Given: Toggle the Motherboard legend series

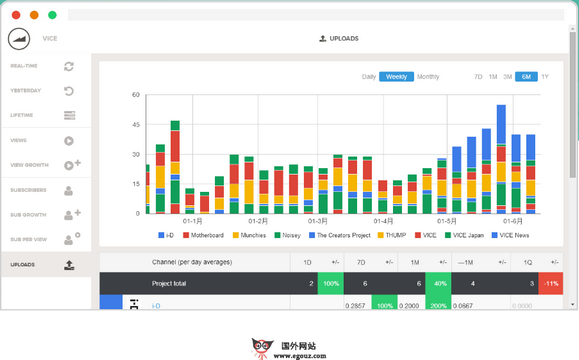Looking at the screenshot, I should pyautogui.click(x=203, y=235).
